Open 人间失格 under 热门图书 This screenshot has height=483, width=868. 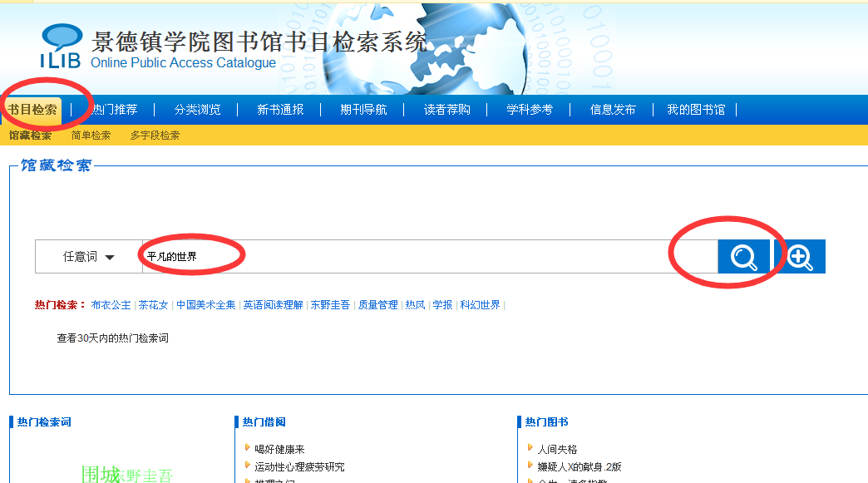coord(557,449)
